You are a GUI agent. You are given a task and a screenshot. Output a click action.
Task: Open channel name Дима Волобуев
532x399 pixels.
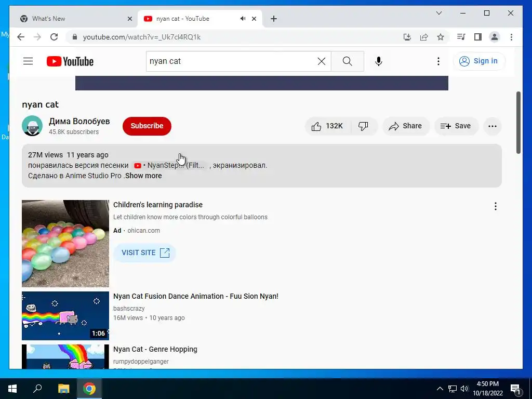click(x=79, y=122)
